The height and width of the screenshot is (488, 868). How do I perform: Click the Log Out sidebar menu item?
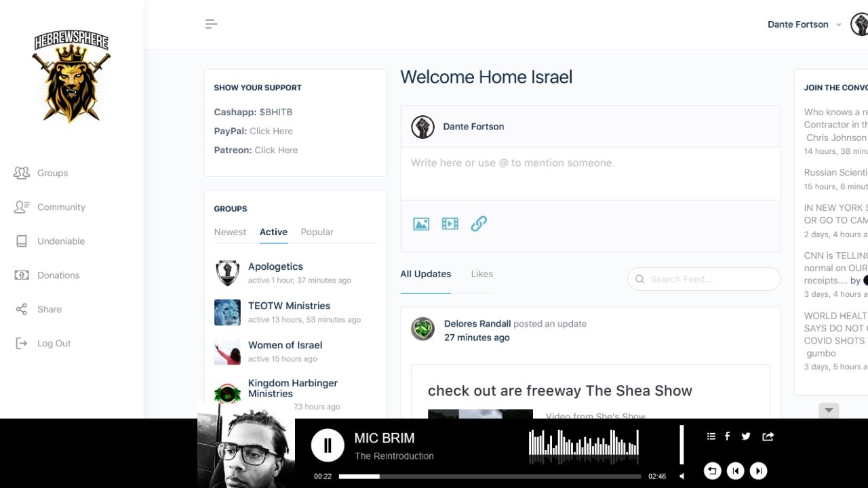[x=54, y=343]
